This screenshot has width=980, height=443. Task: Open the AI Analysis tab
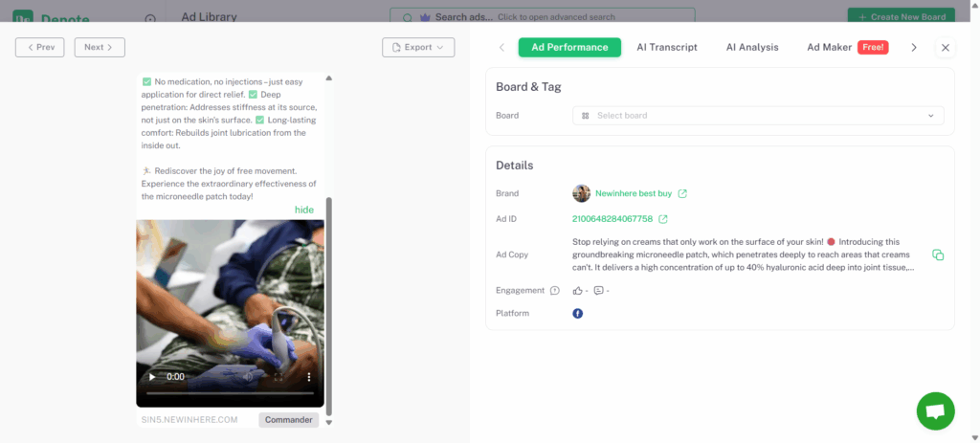click(x=752, y=47)
